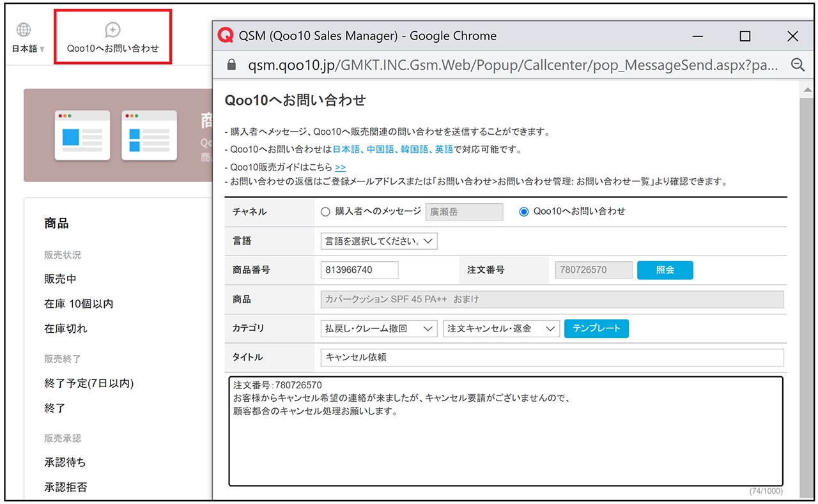
Task: Click inside the message body text area
Action: (506, 431)
